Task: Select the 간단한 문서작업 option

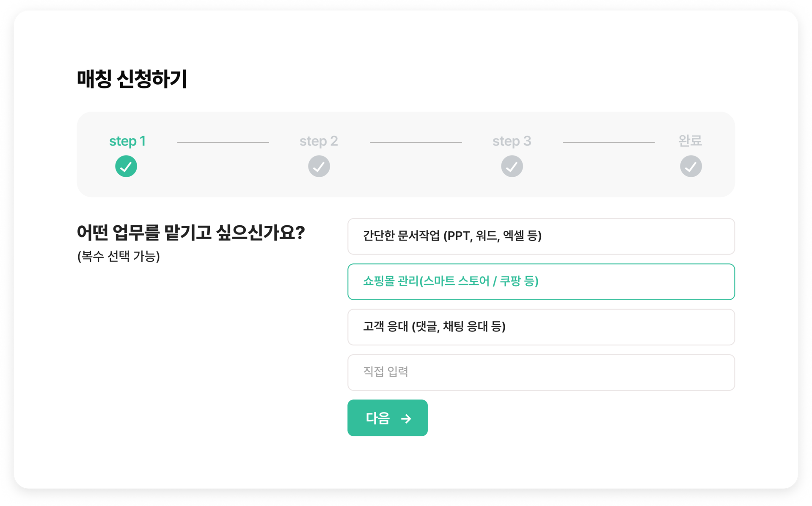Action: coord(541,236)
